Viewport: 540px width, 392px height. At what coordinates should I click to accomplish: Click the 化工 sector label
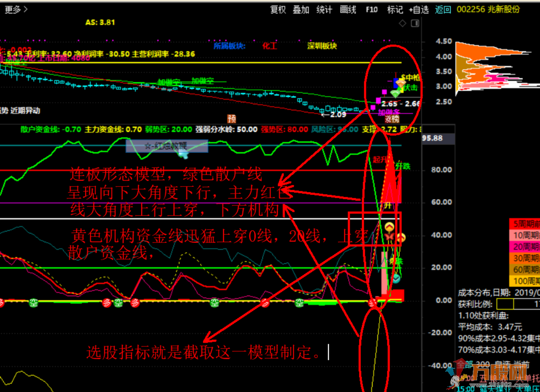270,46
